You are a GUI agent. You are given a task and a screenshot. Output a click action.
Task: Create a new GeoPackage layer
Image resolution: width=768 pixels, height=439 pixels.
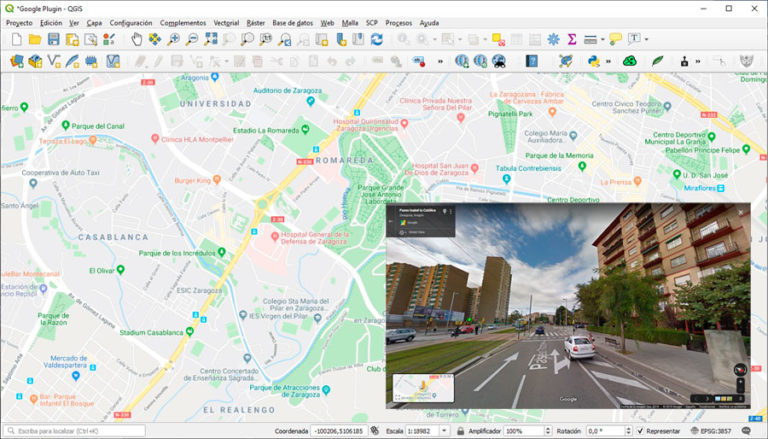click(35, 61)
